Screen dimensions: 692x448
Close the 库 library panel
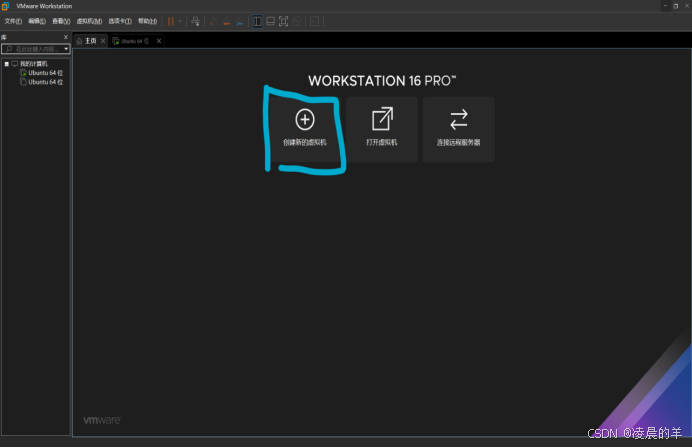66,37
